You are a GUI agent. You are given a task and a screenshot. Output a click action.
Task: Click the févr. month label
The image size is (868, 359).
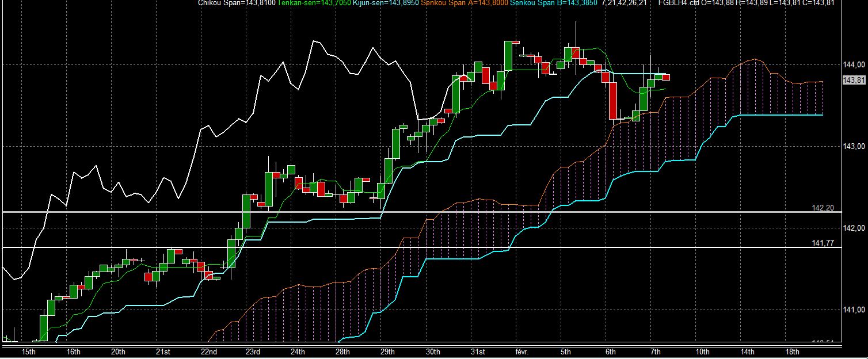pyautogui.click(x=522, y=352)
